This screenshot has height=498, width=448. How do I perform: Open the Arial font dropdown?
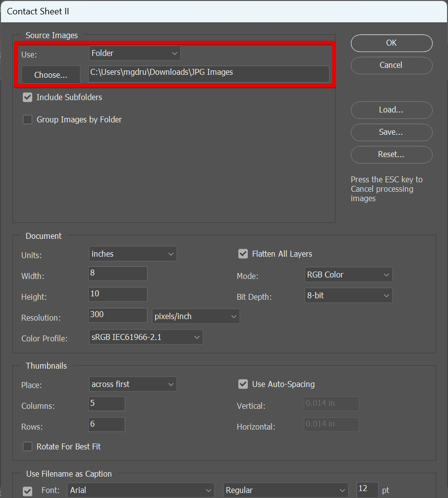(x=141, y=491)
